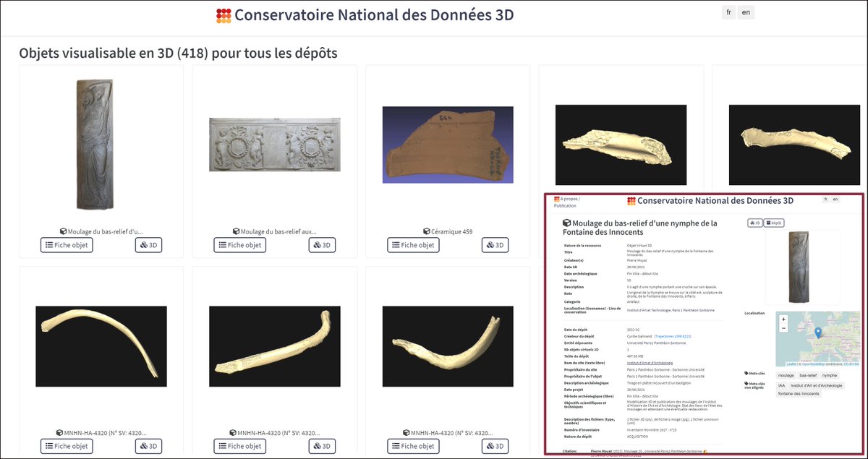Image resolution: width=868 pixels, height=459 pixels.
Task: Zoom in on the localisation map
Action: [783, 319]
